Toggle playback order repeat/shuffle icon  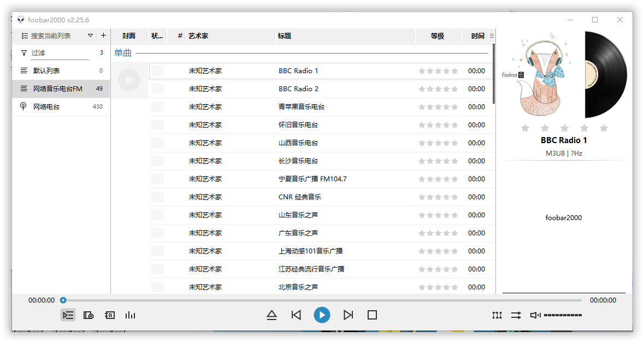pos(516,315)
